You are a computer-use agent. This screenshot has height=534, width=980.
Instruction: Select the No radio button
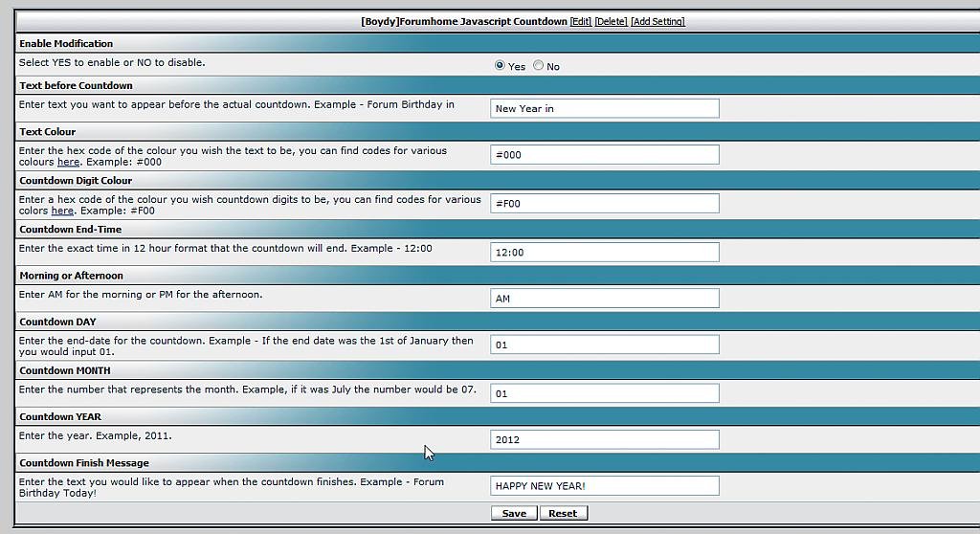click(538, 65)
